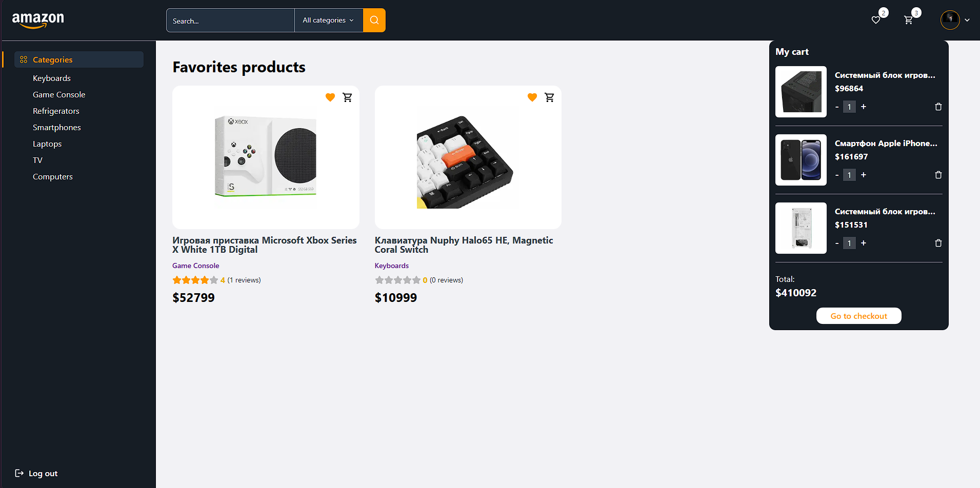The height and width of the screenshot is (488, 980).
Task: Add Xbox Series X to cart
Action: point(347,97)
